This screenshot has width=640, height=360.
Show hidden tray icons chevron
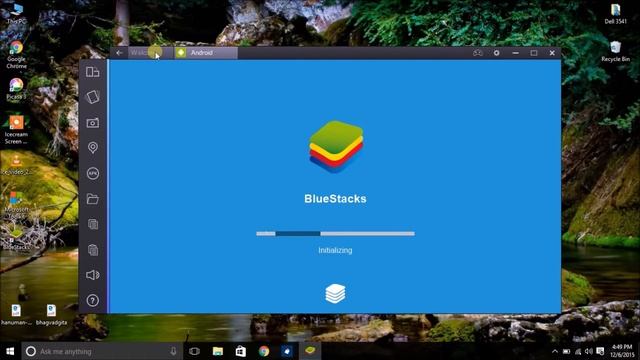pos(555,351)
